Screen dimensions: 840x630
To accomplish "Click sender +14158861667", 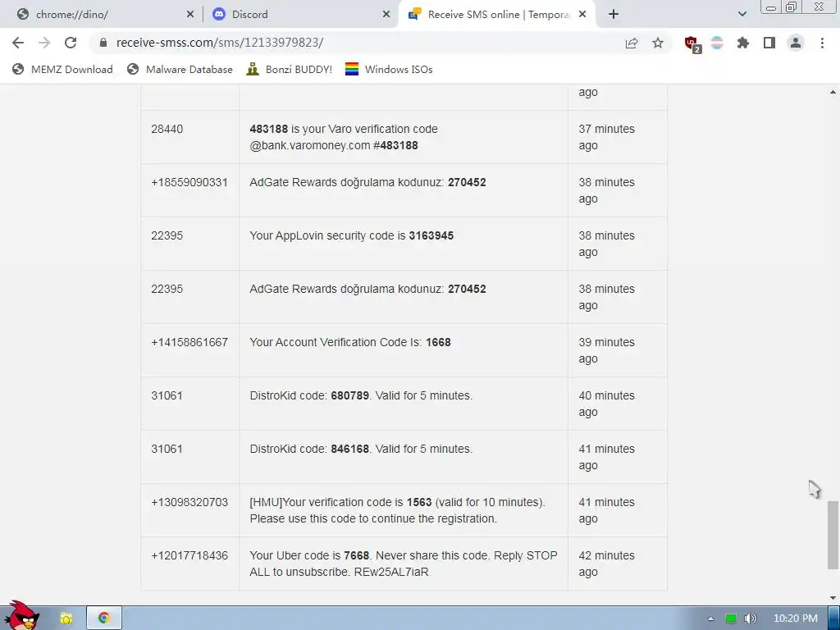I will [x=189, y=342].
